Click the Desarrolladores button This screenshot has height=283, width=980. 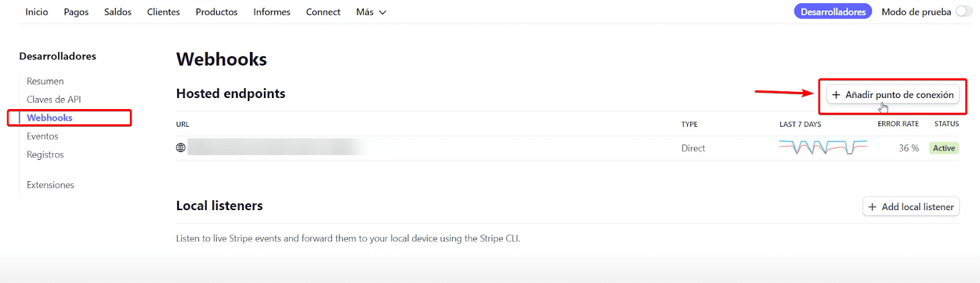pos(833,12)
